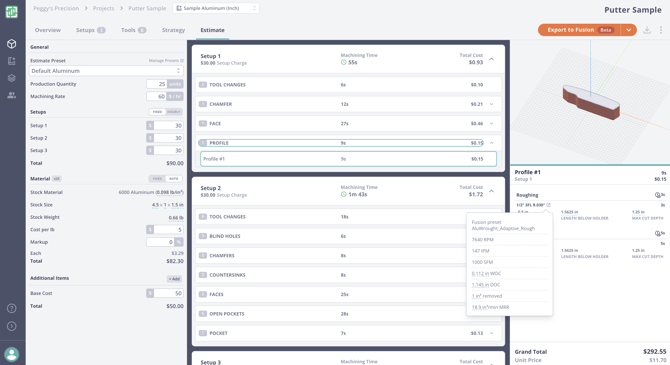Click the Production Quantity input field
The height and width of the screenshot is (365, 670).
(x=156, y=84)
